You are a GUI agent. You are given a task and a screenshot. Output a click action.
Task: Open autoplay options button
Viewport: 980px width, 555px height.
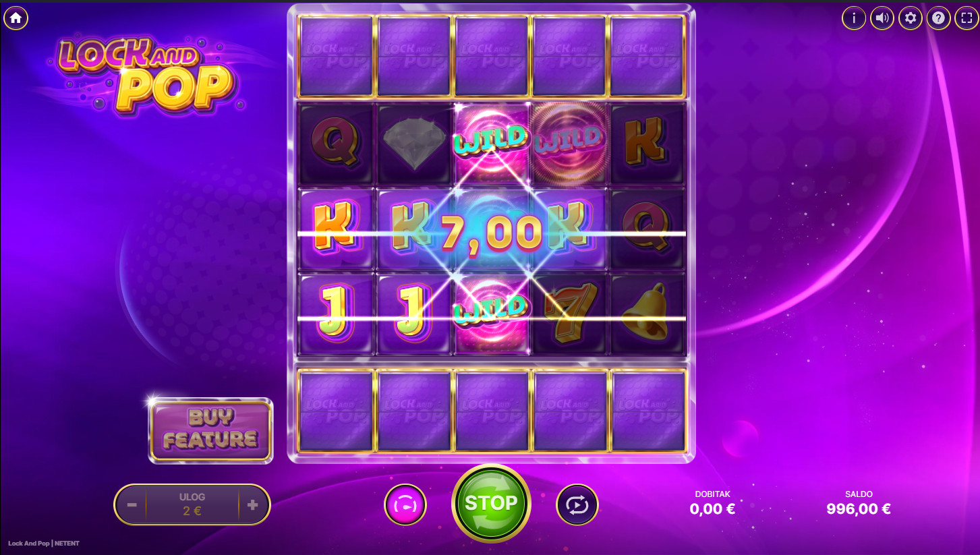click(x=577, y=504)
